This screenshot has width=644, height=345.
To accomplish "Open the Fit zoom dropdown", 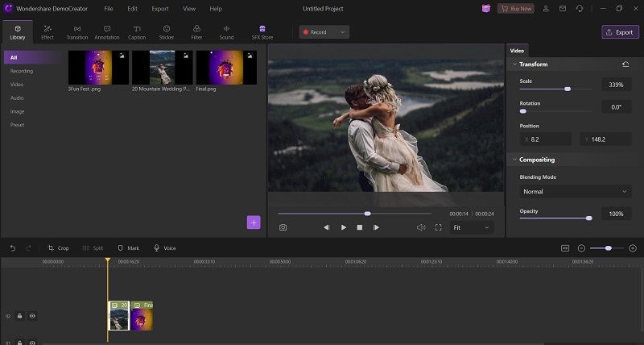I will 472,227.
